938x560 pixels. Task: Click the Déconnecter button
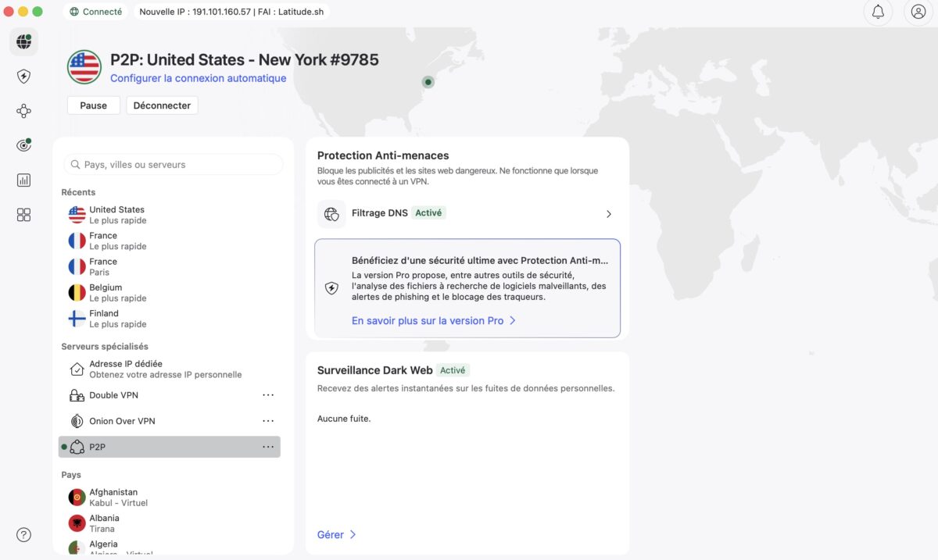pos(162,105)
